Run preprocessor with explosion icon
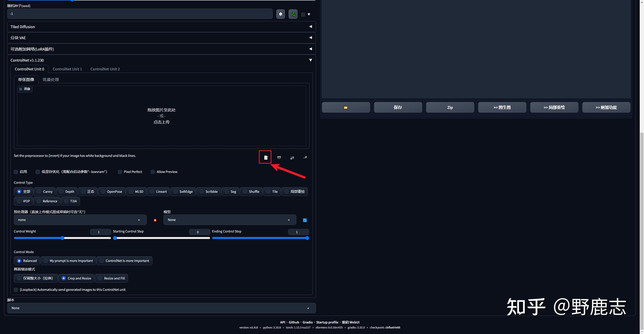The width and height of the screenshot is (644, 334). point(155,220)
